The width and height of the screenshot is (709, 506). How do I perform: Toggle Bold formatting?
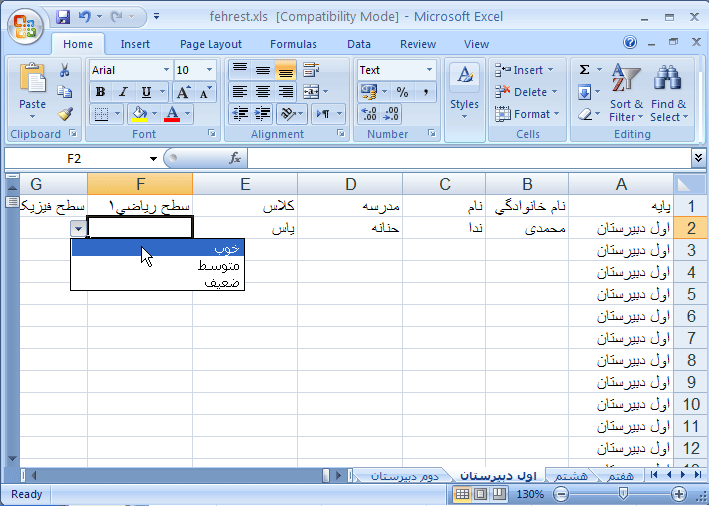pyautogui.click(x=100, y=92)
